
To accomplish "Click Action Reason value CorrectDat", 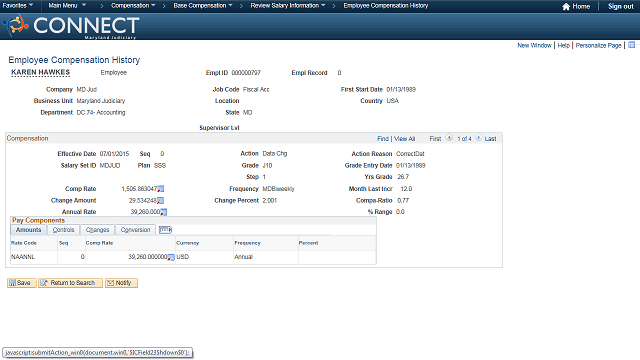I will coord(410,154).
